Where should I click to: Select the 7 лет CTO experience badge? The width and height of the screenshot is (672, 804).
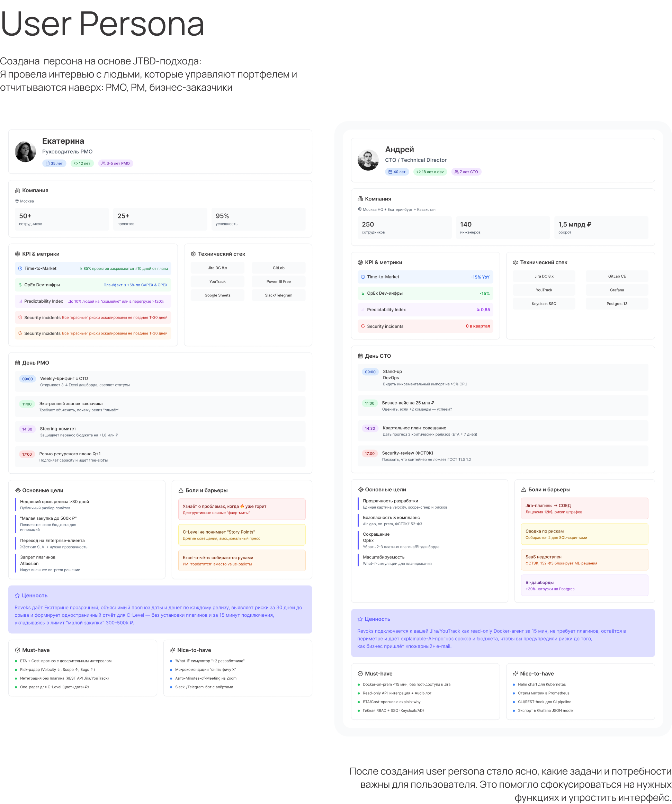click(x=466, y=172)
